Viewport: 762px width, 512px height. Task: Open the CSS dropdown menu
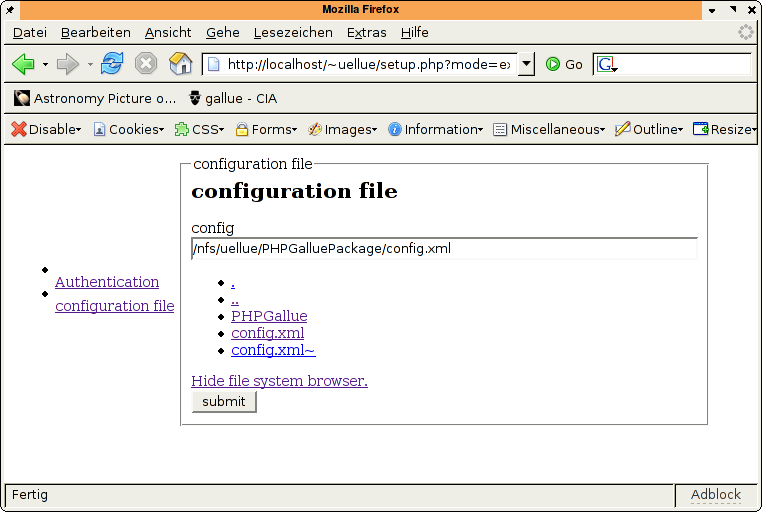(199, 129)
